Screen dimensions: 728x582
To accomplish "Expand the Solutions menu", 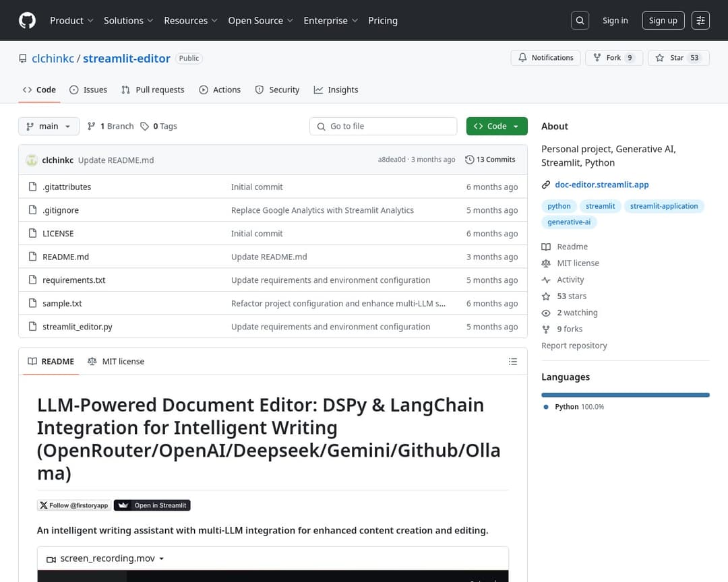I will [x=128, y=20].
